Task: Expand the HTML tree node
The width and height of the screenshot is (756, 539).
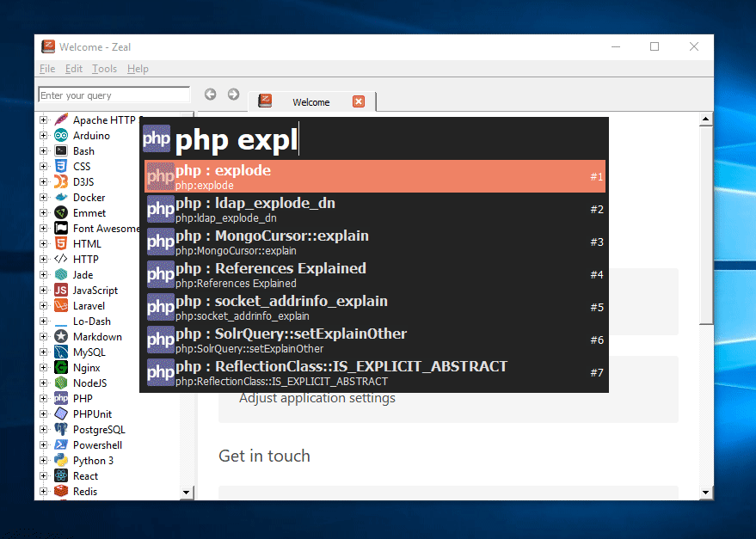Action: [x=43, y=243]
